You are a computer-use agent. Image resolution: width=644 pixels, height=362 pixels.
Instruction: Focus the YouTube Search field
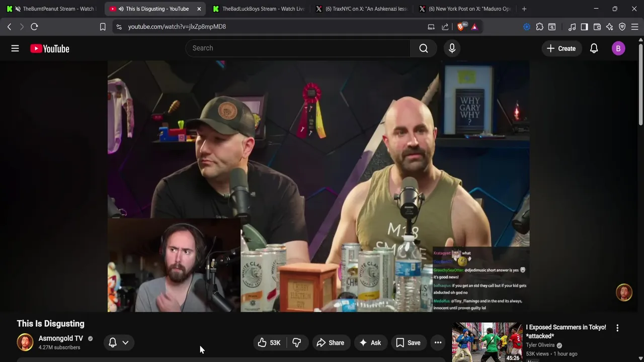tap(298, 48)
